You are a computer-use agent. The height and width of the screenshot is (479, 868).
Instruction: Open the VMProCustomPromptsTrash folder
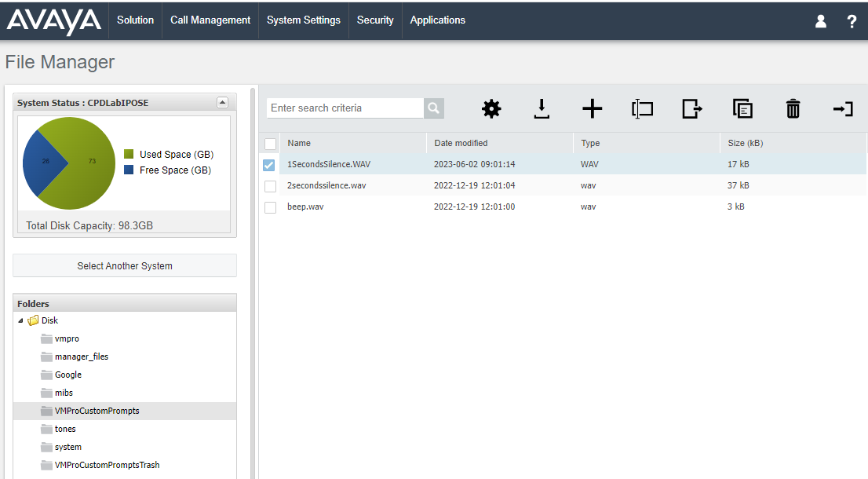(107, 465)
